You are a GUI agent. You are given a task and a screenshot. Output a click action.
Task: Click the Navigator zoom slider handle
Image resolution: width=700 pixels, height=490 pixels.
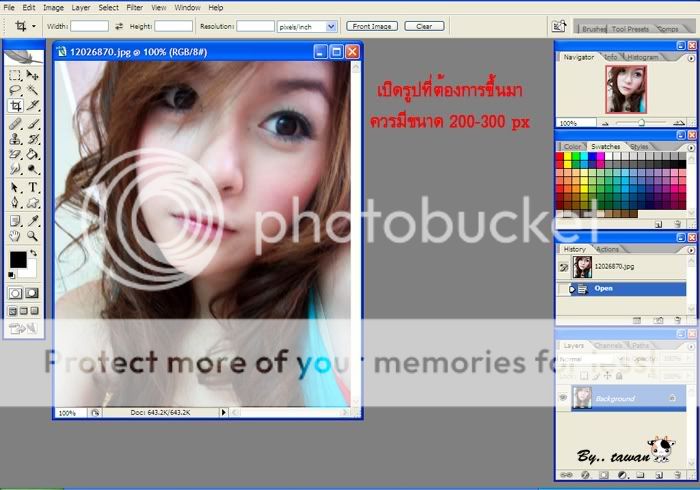643,122
